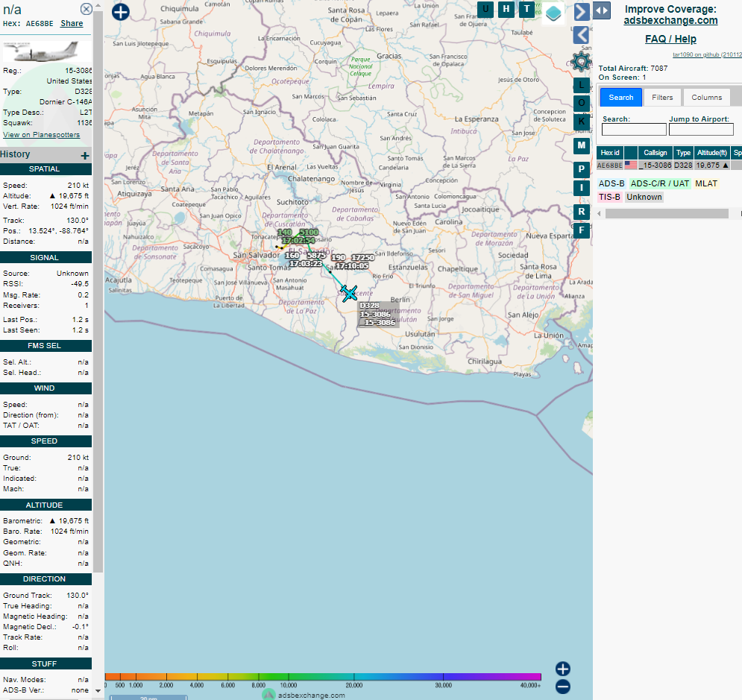This screenshot has width=742, height=700.
Task: Sort the table by Type column
Action: pyautogui.click(x=683, y=153)
